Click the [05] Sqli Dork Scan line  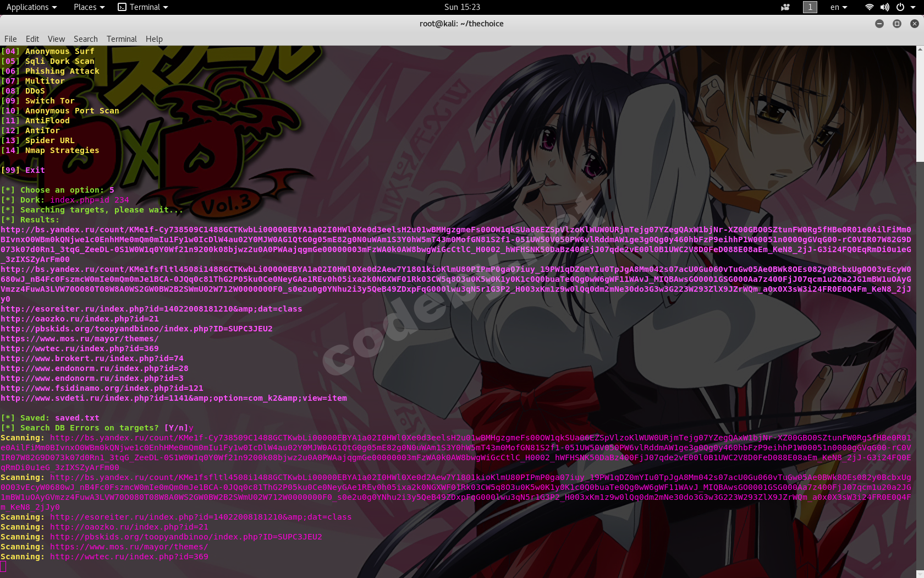coord(48,61)
